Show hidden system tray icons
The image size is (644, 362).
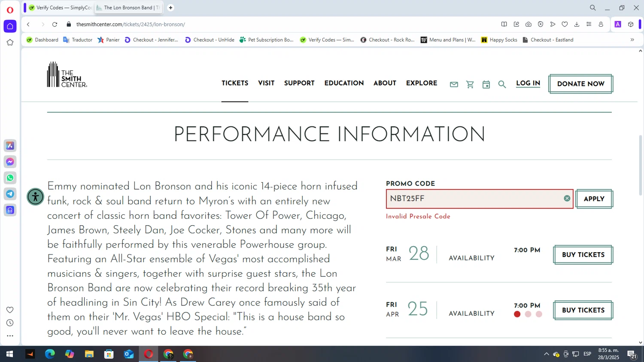pyautogui.click(x=546, y=354)
